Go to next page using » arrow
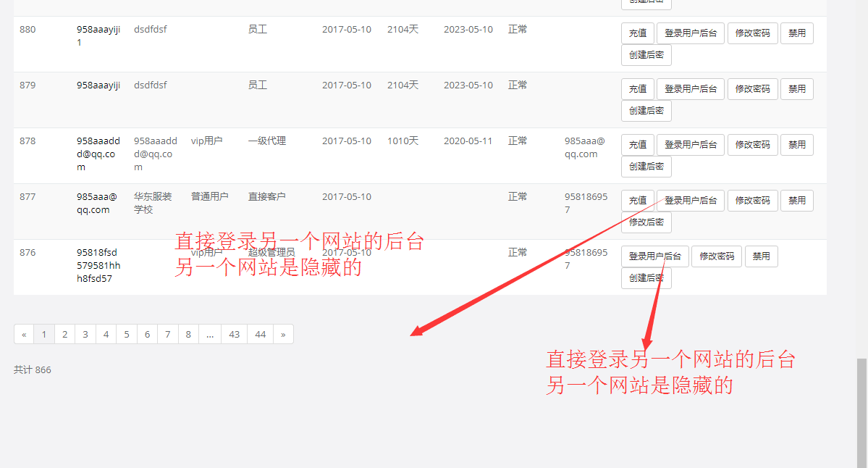This screenshot has height=468, width=868. click(x=283, y=334)
